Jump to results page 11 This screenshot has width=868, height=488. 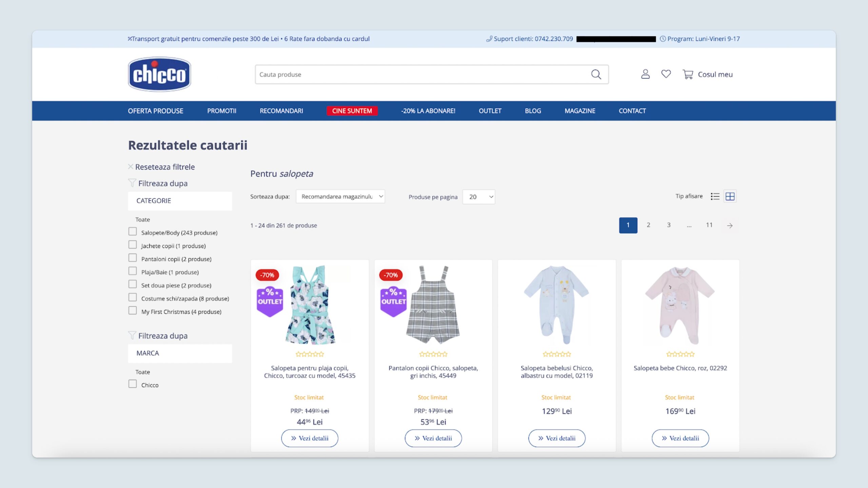(709, 225)
